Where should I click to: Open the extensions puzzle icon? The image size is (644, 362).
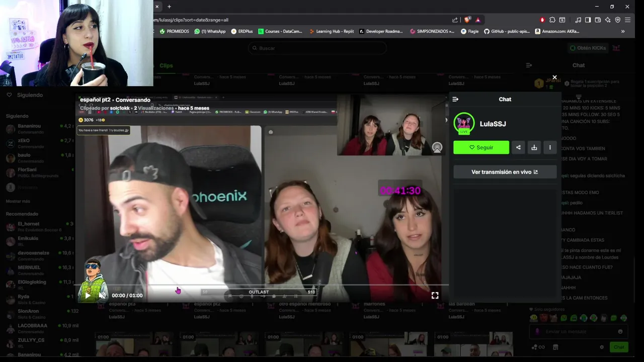[552, 20]
